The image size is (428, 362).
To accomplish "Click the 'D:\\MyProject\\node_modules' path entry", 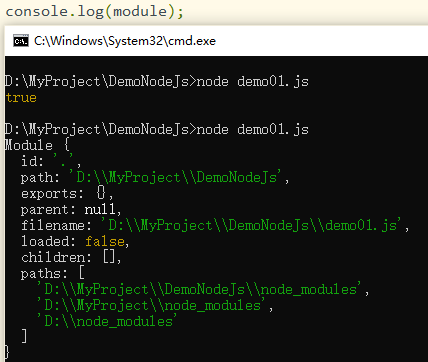I will 155,305.
